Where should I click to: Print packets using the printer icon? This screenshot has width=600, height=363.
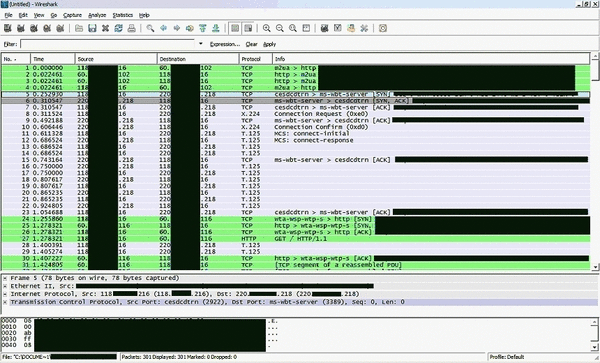[131, 28]
